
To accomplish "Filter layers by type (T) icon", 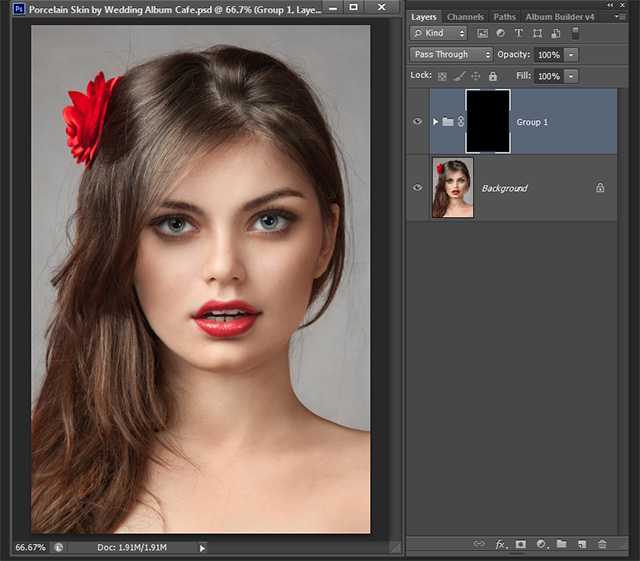I will point(518,34).
